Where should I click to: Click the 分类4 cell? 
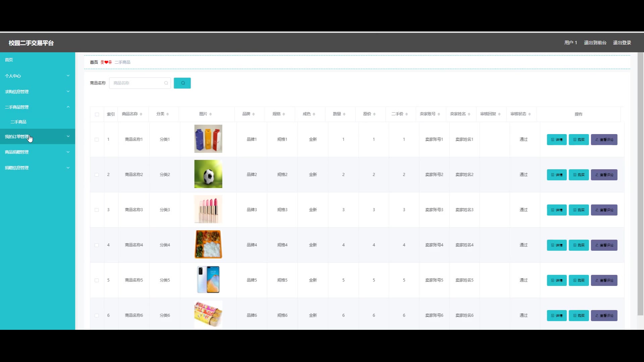click(165, 245)
